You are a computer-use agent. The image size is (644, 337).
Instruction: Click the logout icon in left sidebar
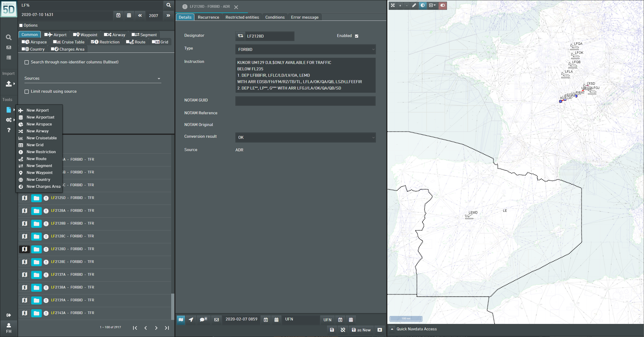click(x=9, y=315)
